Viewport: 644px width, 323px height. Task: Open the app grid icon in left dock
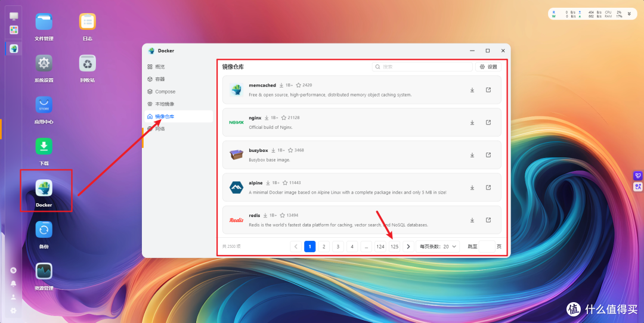[x=14, y=30]
